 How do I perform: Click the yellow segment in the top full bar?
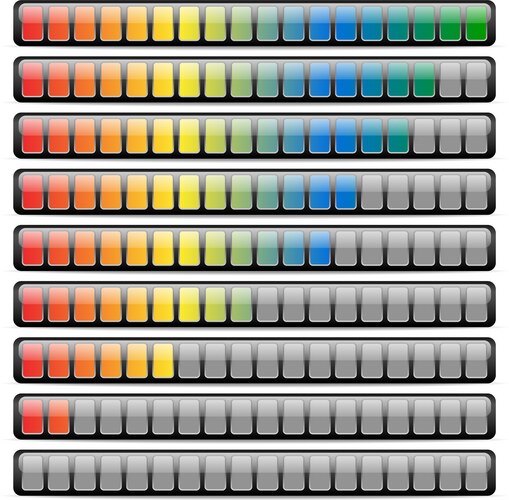point(189,24)
